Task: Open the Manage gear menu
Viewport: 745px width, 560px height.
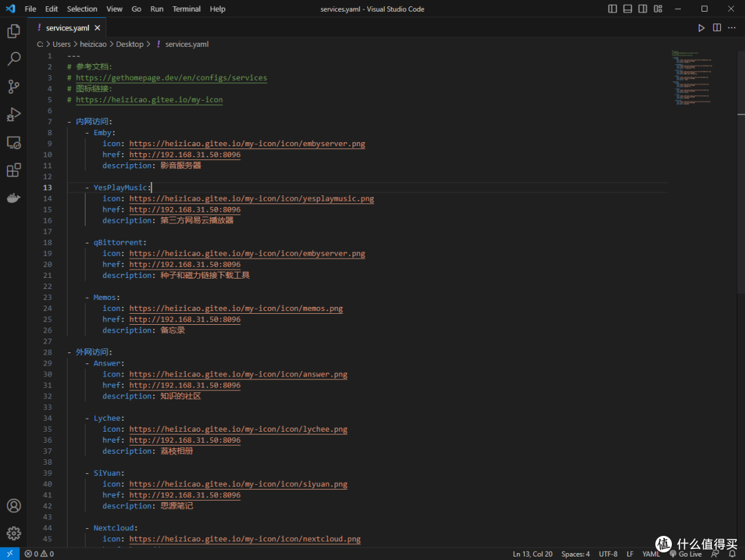Action: coord(14,533)
